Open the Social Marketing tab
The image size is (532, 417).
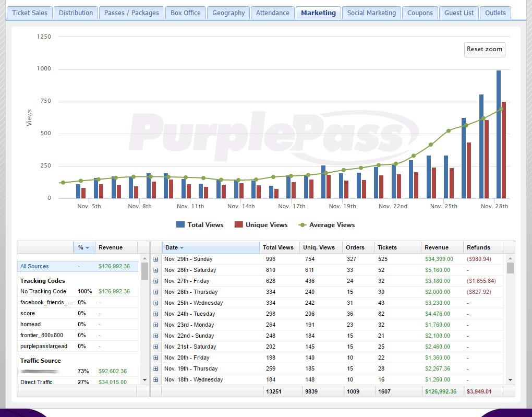tap(371, 13)
